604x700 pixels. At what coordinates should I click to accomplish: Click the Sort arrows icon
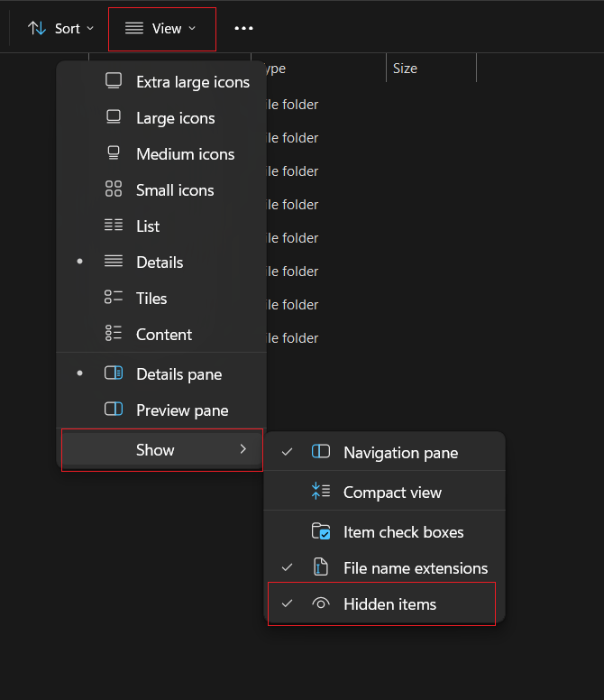(37, 28)
